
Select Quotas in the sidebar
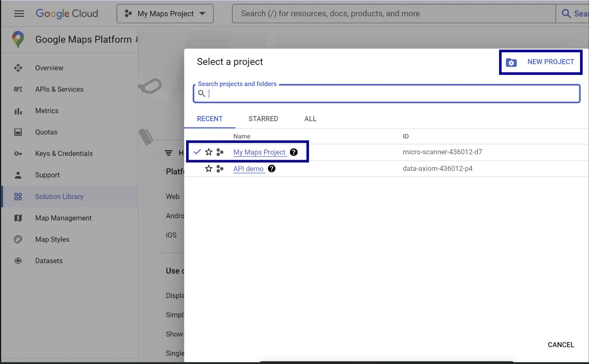coord(46,132)
